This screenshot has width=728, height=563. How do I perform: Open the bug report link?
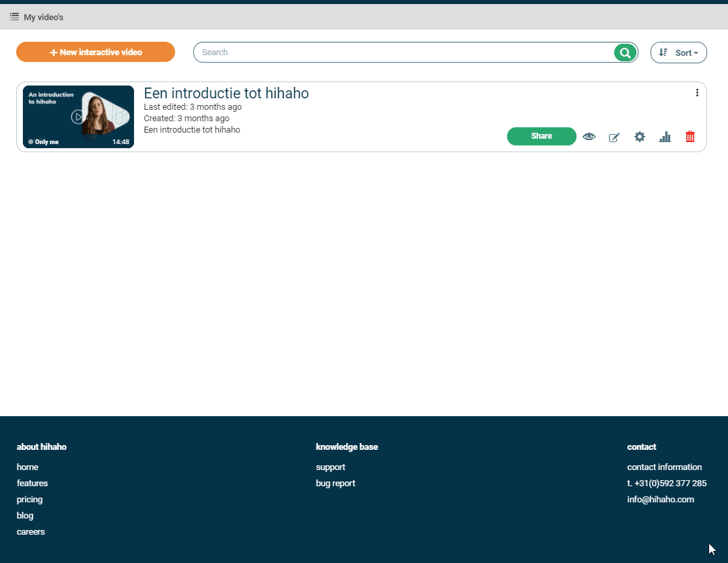[x=335, y=483]
